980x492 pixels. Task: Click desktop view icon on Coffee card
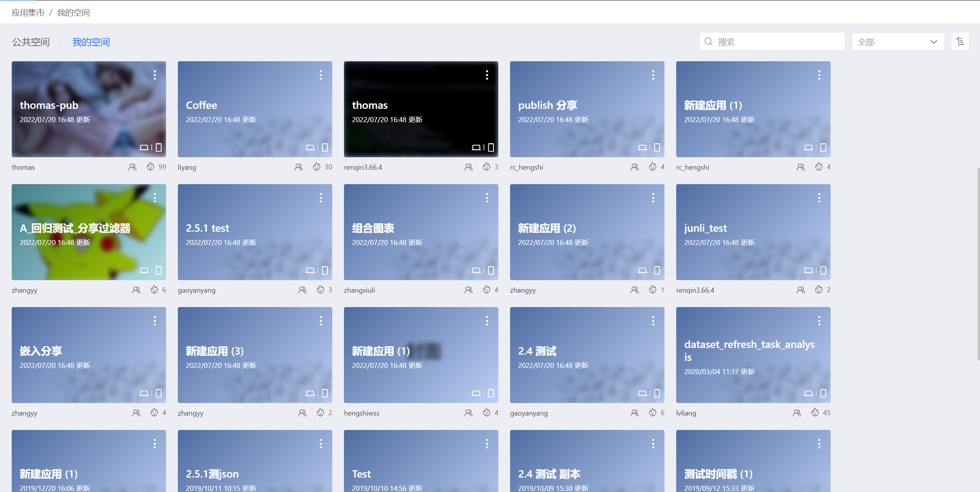pyautogui.click(x=310, y=147)
